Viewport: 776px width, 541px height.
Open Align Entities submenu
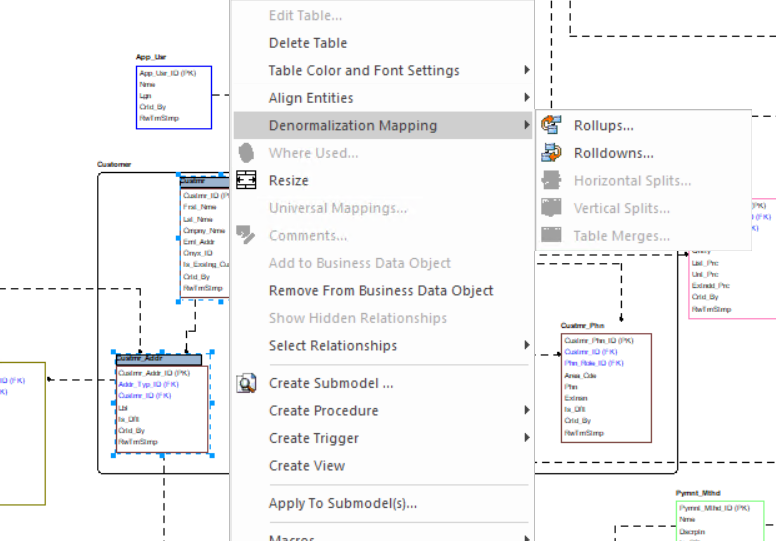383,98
